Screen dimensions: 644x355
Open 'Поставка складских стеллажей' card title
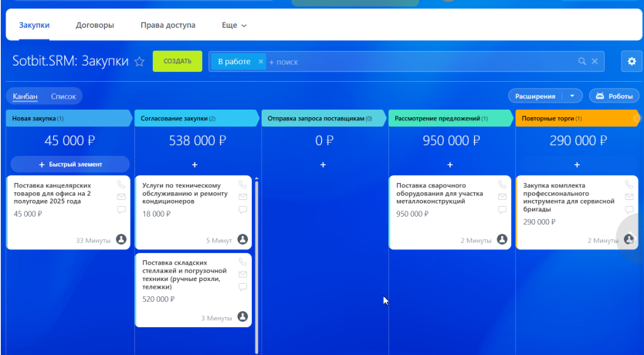tap(185, 275)
